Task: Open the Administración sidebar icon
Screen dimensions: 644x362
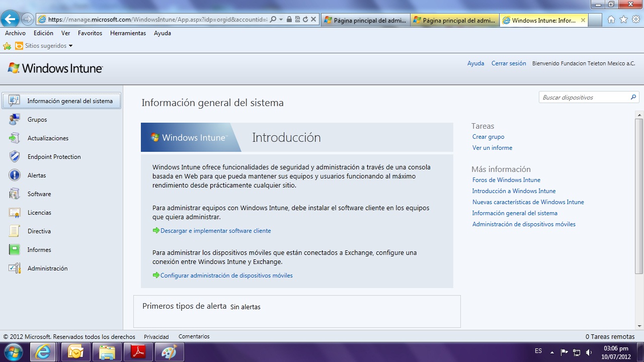Action: click(x=15, y=268)
